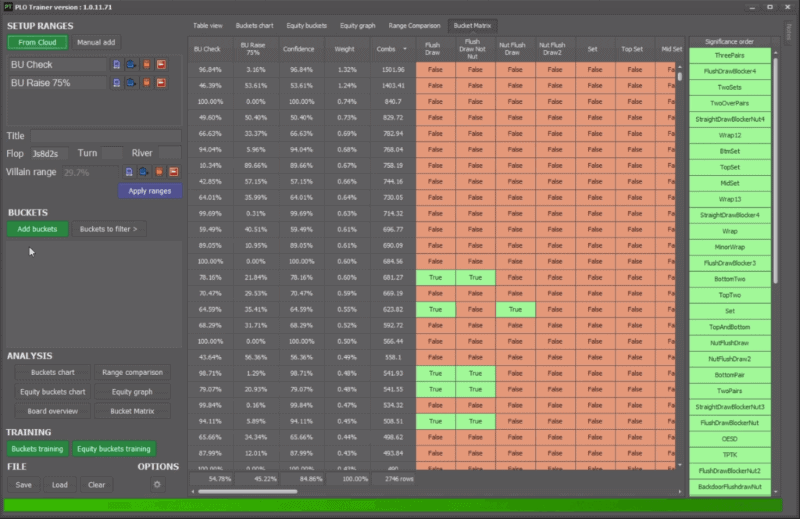Click the Villain range field showing 29.7%
Screen dimensions: 800x519
pos(90,172)
